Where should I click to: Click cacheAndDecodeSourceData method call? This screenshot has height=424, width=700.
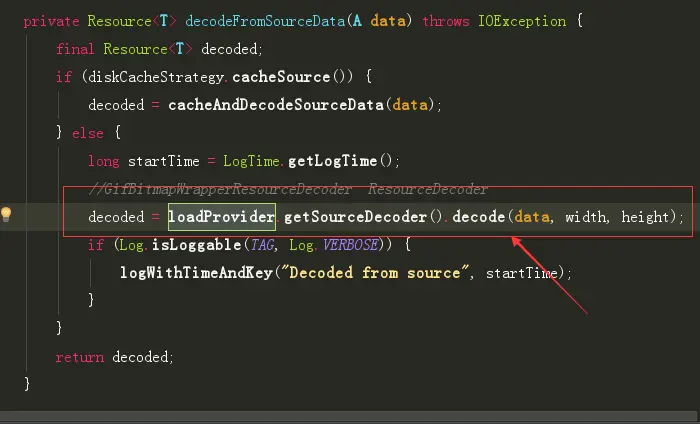276,105
